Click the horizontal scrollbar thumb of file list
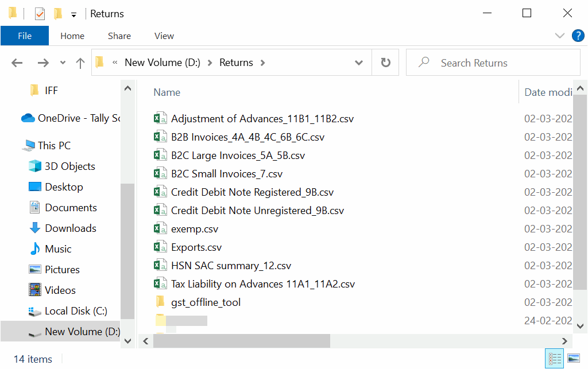Screen dimensions: 588x369 [x=242, y=341]
